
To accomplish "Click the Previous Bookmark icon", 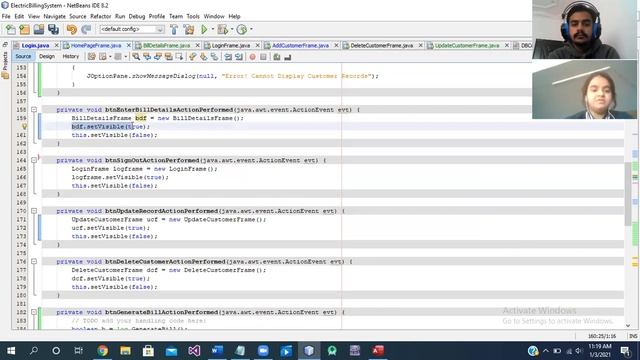I will (193, 57).
